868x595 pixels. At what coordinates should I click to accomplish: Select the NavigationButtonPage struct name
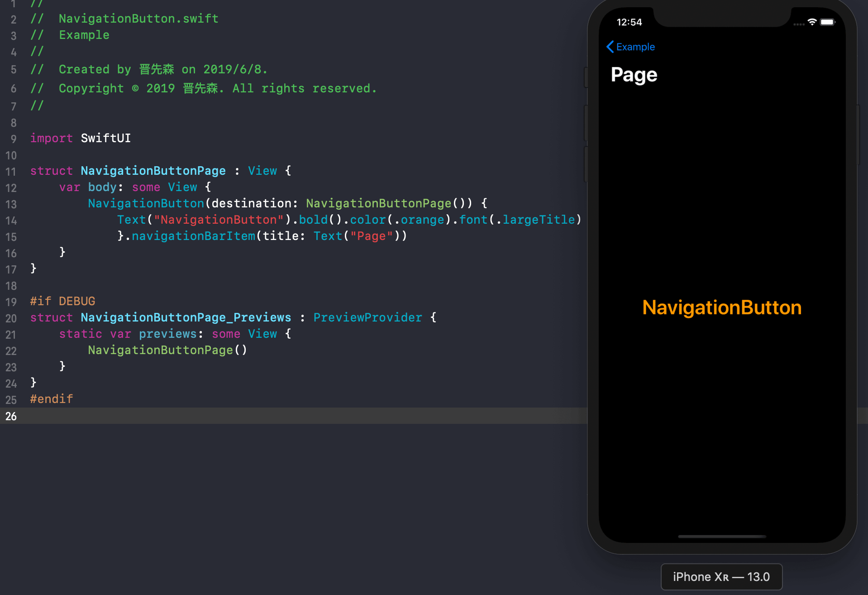(153, 171)
